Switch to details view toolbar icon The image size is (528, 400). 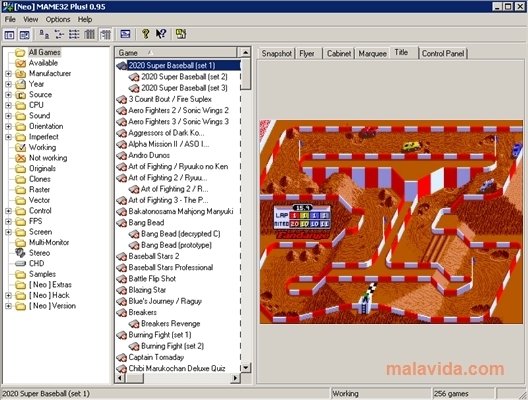(89, 34)
